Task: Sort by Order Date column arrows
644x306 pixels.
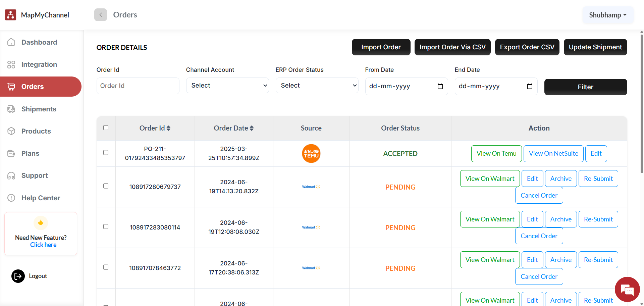Action: [x=252, y=128]
